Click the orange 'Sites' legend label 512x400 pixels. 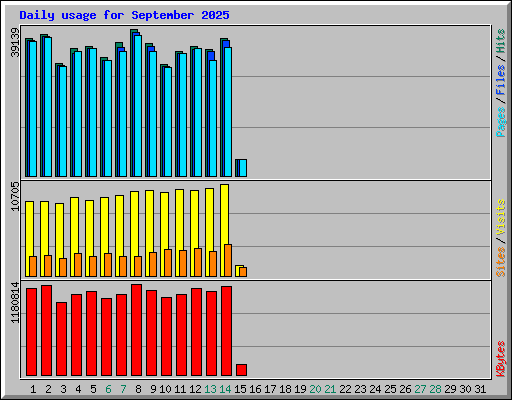[500, 262]
